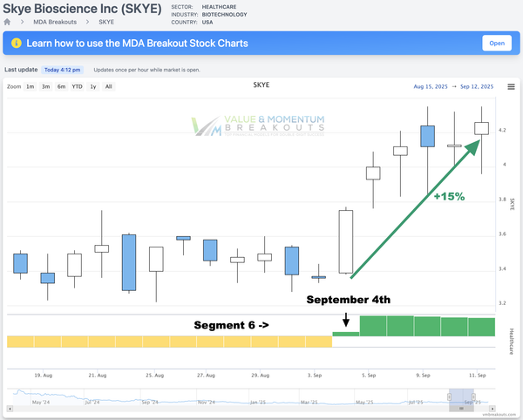Click the home icon in breadcrumb
The height and width of the screenshot is (420, 523).
point(8,21)
